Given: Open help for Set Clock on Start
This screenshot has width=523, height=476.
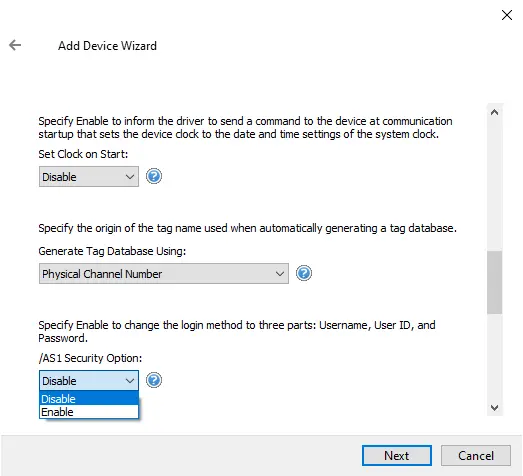Looking at the screenshot, I should (x=154, y=176).
